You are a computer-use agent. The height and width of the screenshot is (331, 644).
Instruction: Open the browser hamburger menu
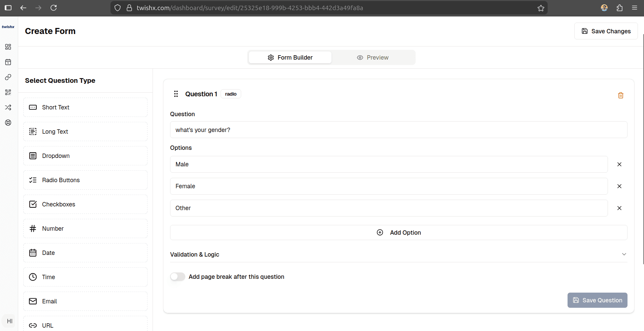pyautogui.click(x=635, y=8)
